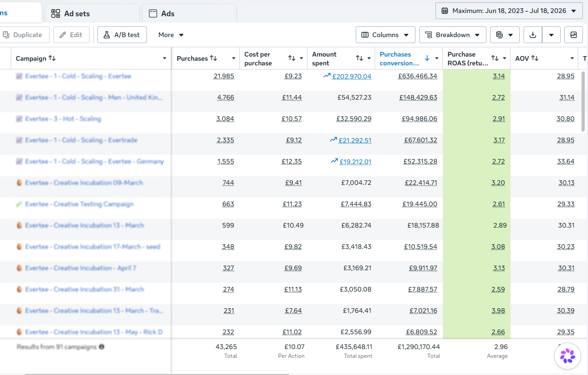Open the Ads tab
The height and width of the screenshot is (375, 588).
[190, 13]
